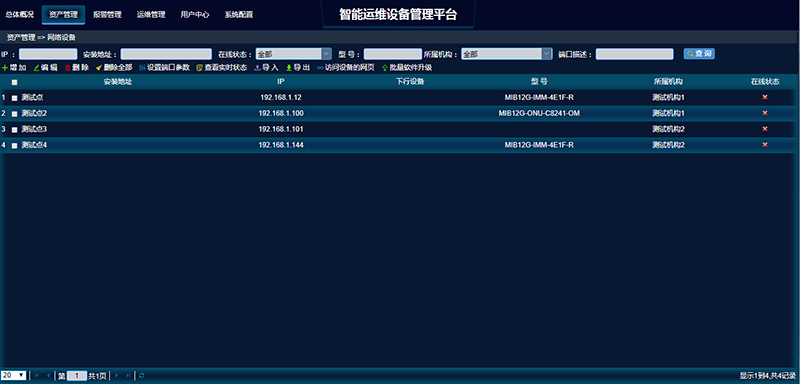Click the 导入 import icon
The width and height of the screenshot is (800, 384).
[257, 67]
